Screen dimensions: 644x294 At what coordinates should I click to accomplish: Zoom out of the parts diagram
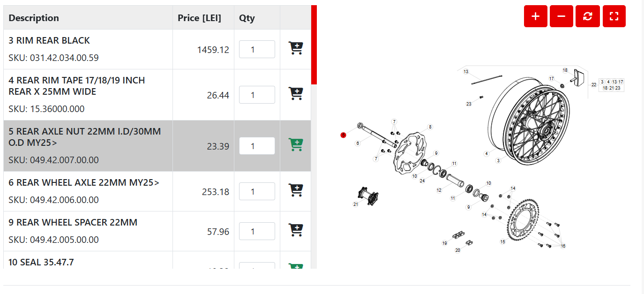tap(562, 16)
